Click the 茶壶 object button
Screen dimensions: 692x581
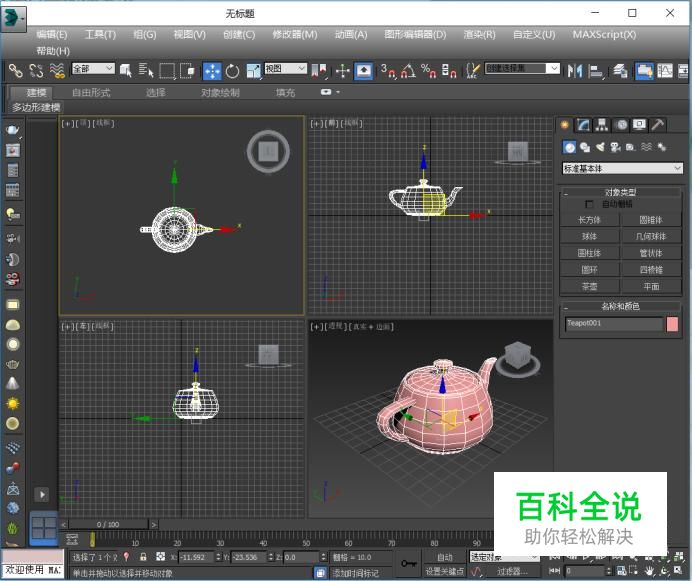point(590,286)
